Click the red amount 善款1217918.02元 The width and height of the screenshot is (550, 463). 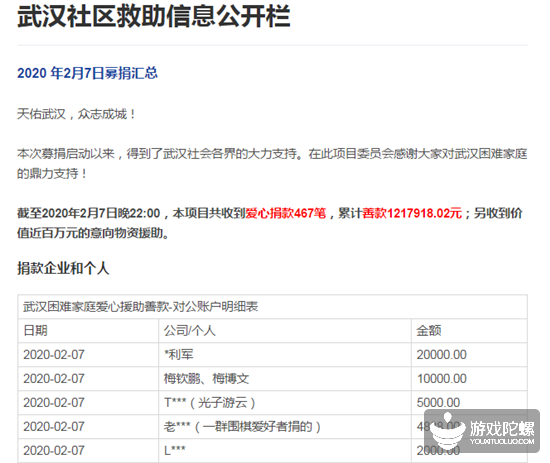pyautogui.click(x=412, y=213)
